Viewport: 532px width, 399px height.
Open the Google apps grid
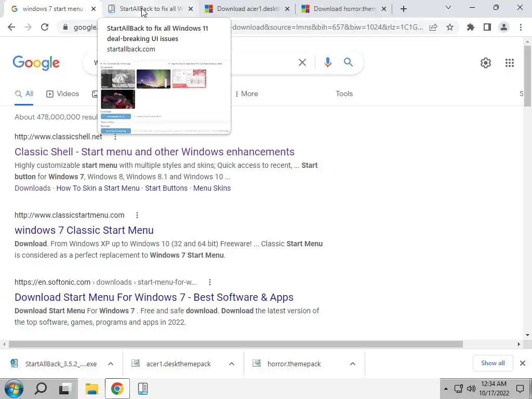coord(510,63)
